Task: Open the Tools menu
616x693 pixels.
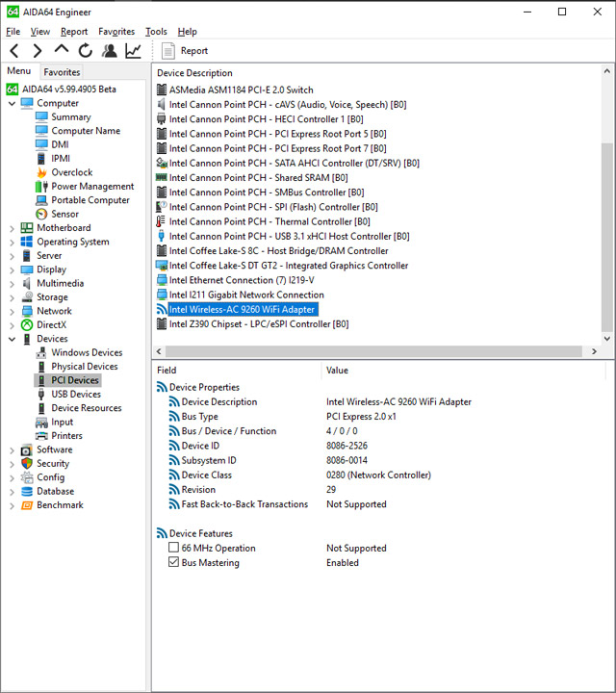Action: point(157,32)
